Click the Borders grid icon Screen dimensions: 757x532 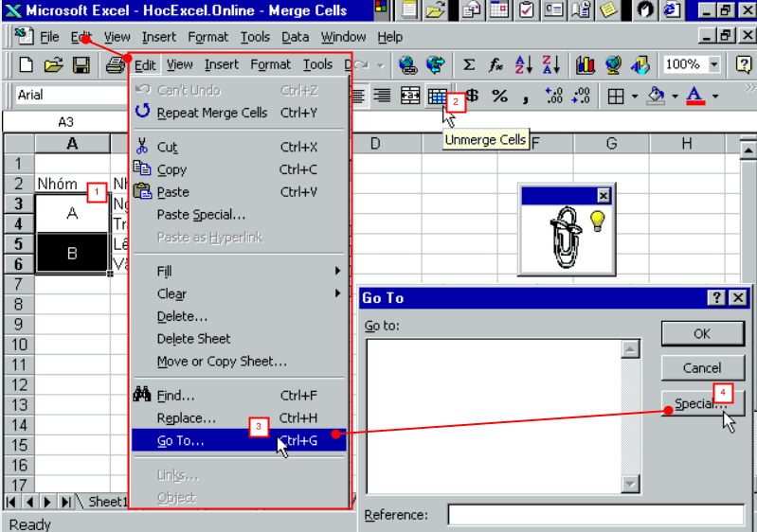point(616,97)
